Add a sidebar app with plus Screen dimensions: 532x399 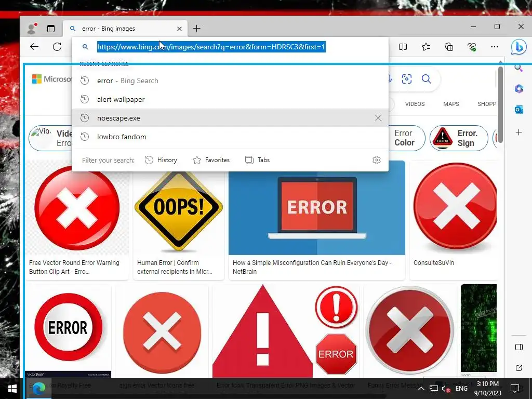click(x=519, y=132)
